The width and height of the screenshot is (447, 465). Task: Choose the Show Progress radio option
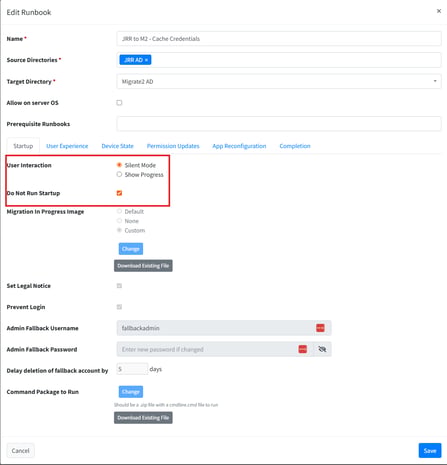119,174
